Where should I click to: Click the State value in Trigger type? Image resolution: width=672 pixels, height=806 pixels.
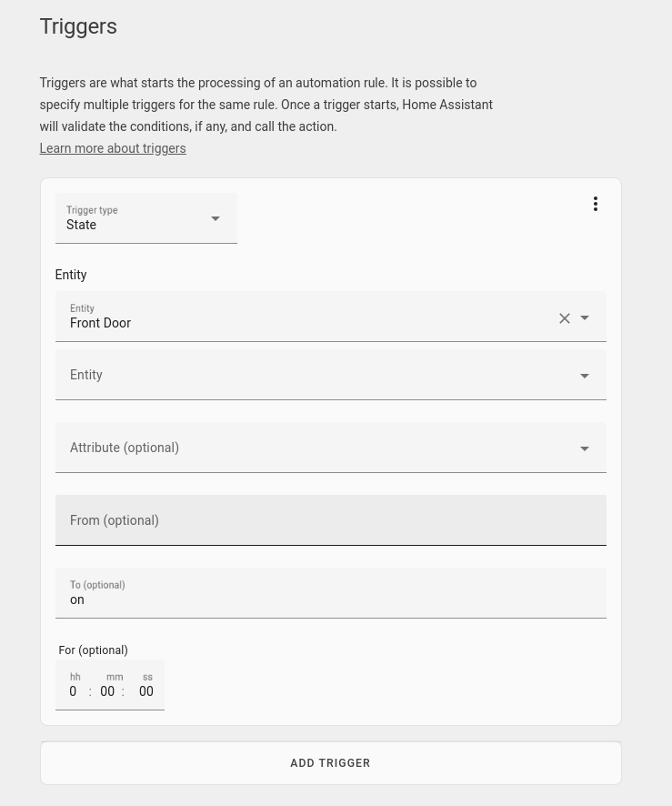click(x=81, y=225)
